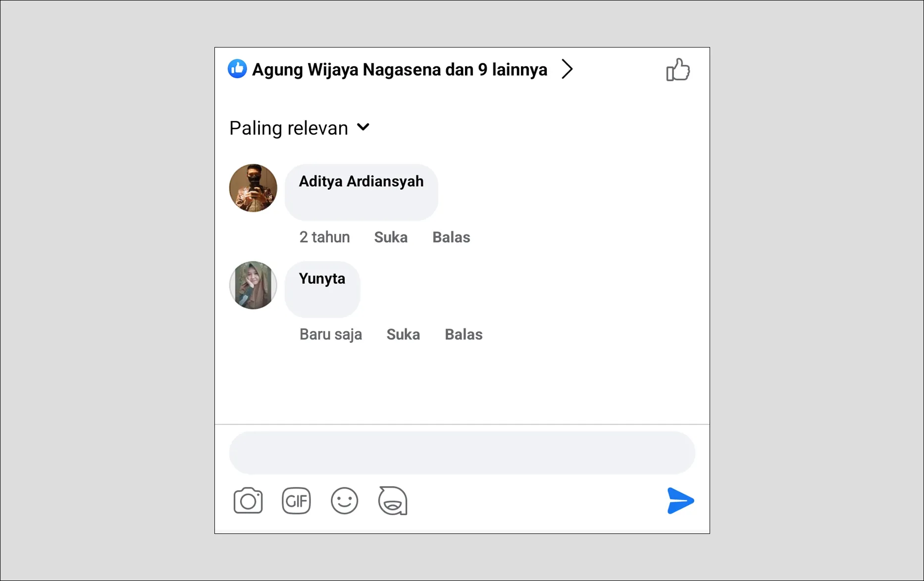This screenshot has height=581, width=924.
Task: Send the comment with the send arrow
Action: tap(680, 501)
